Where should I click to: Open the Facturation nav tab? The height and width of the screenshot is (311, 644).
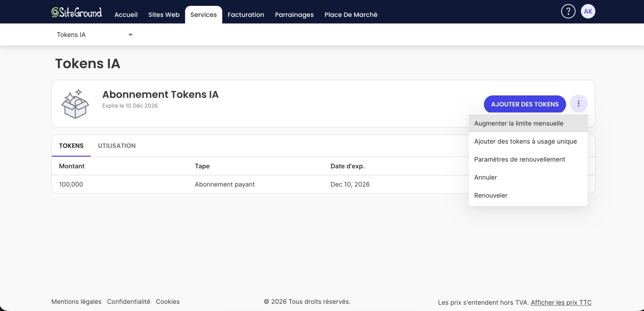point(246,15)
